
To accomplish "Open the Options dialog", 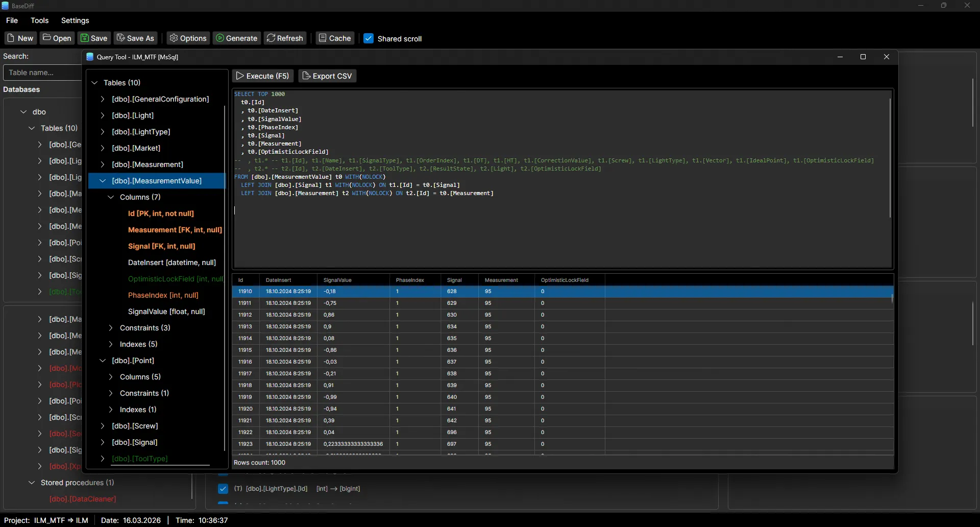I will tap(188, 38).
